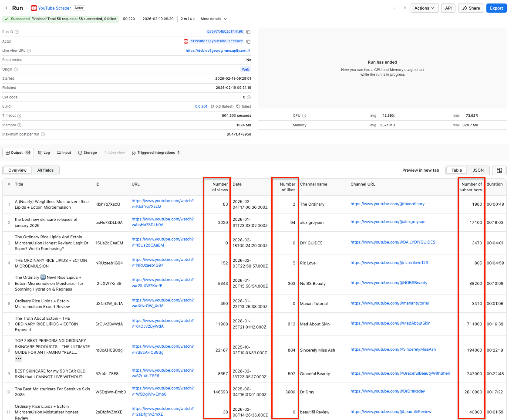Screen dimensions: 509x420
Task: Open the Log tab's icon
Action: [40, 152]
